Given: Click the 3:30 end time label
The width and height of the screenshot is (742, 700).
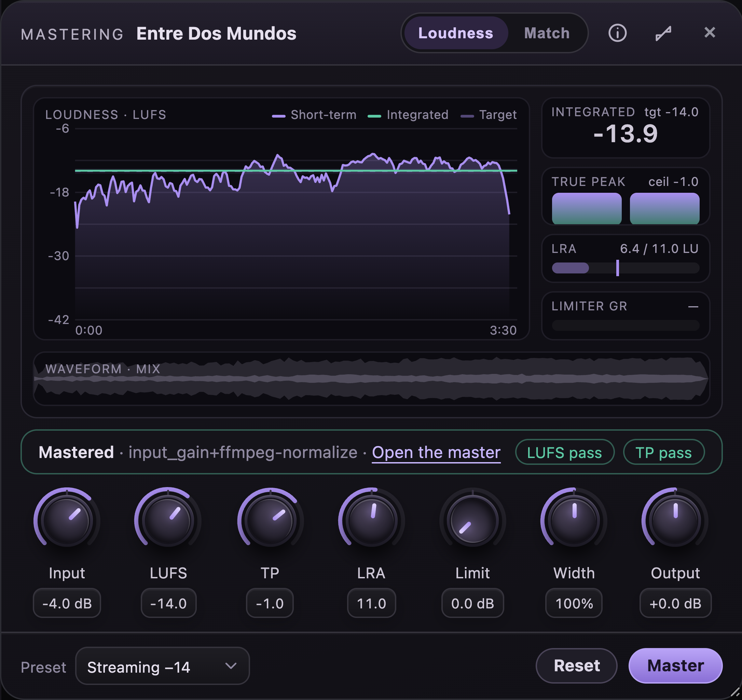Looking at the screenshot, I should pyautogui.click(x=503, y=331).
